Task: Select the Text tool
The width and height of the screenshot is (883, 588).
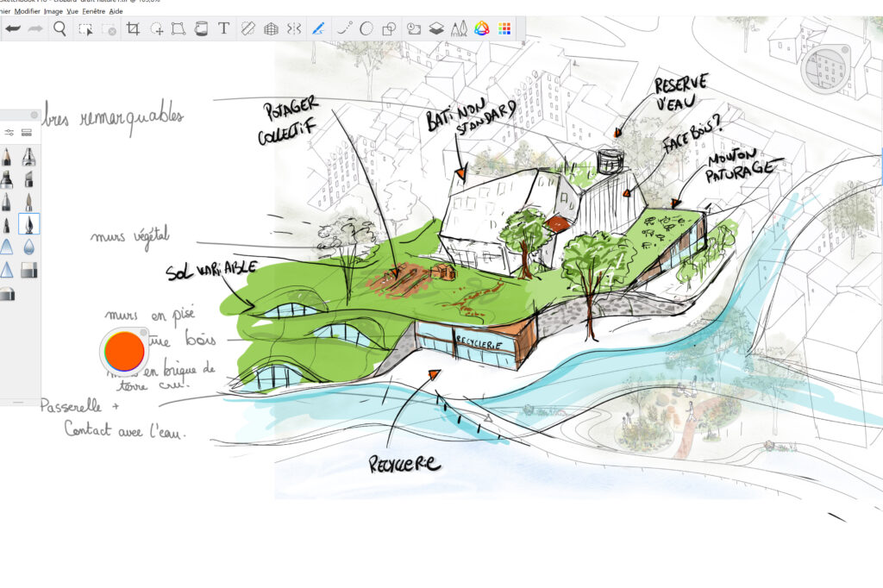Action: pyautogui.click(x=223, y=28)
